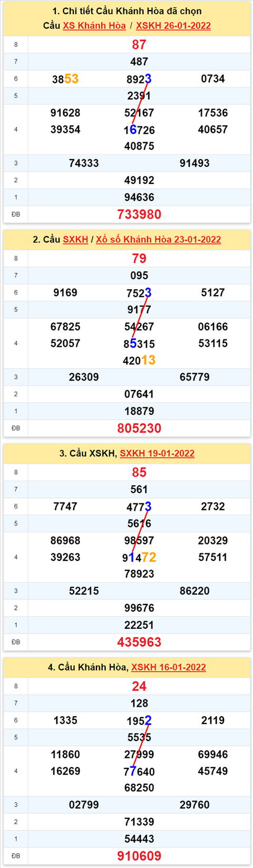Viewport: 253px width, 868px height.
Task: Open the SXKH 19-01-2022 link
Action: point(157,453)
